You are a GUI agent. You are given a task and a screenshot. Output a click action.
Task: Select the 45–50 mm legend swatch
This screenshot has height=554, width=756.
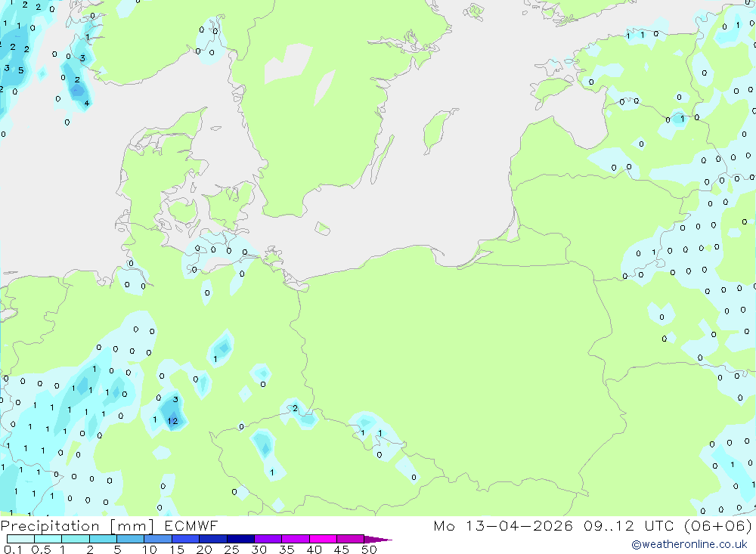[x=351, y=539]
